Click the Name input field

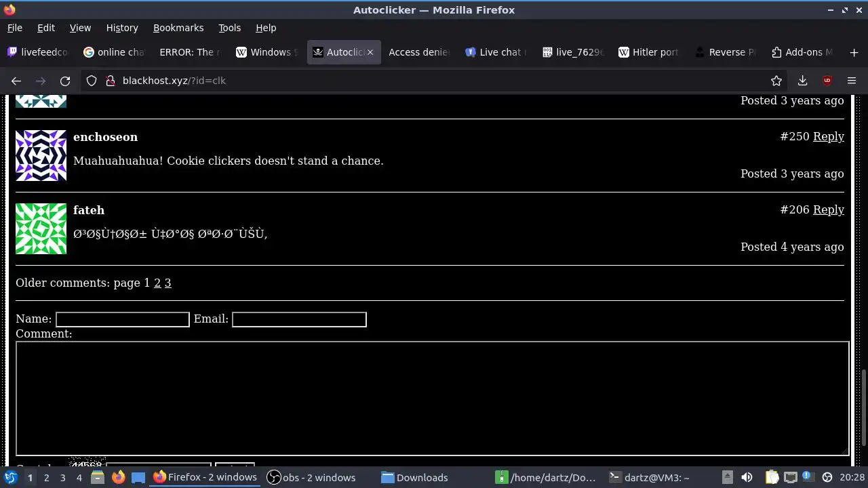122,319
